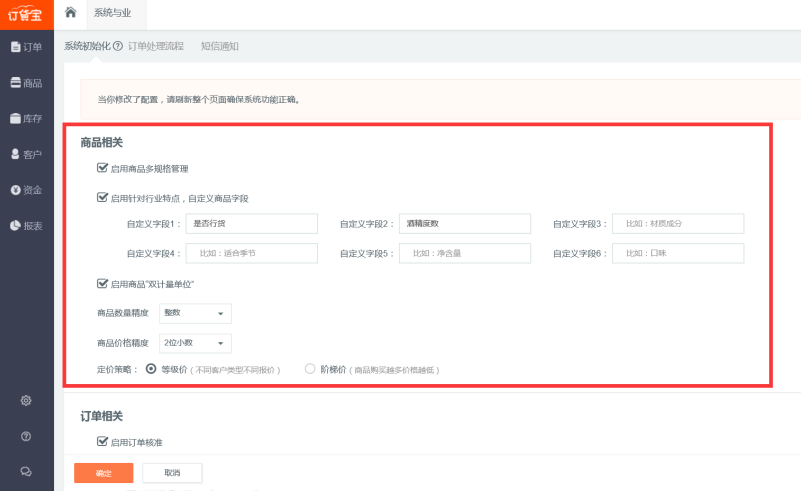This screenshot has width=801, height=493.
Task: Toggle 自定义商品字段 checkbox
Action: click(102, 197)
